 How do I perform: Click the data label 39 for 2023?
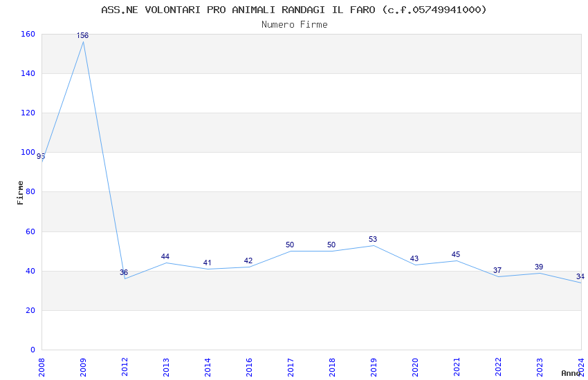[539, 267]
